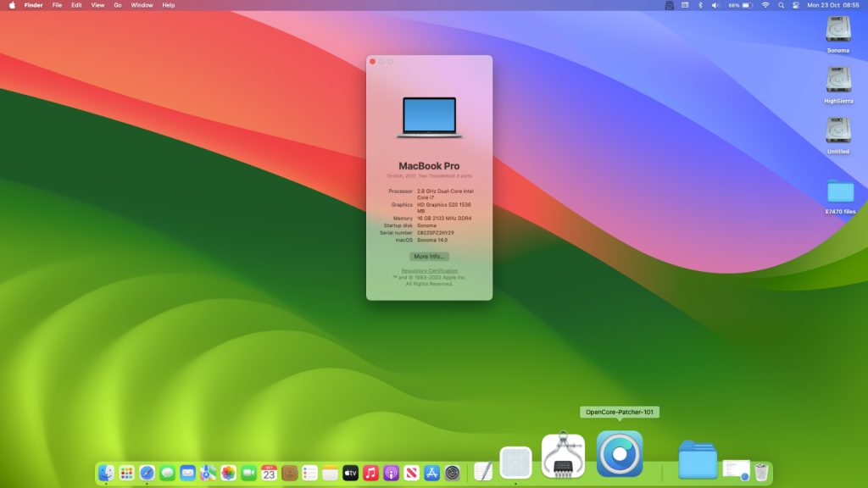This screenshot has width=868, height=488.
Task: Open the Wi-Fi status menu
Action: coord(765,5)
